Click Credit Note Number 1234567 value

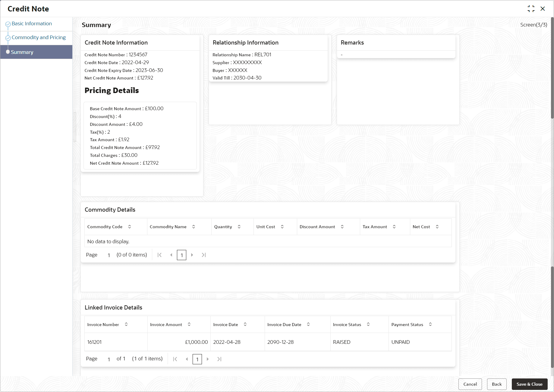coord(138,54)
